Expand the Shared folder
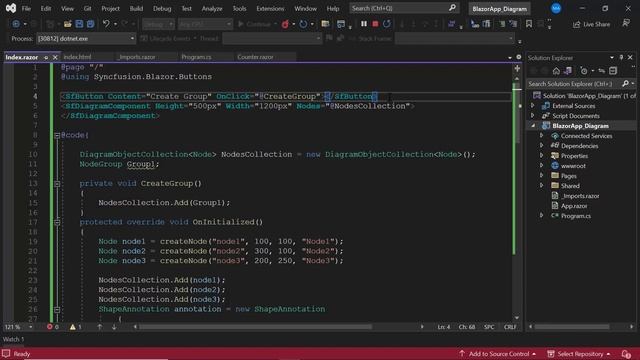 click(541, 186)
